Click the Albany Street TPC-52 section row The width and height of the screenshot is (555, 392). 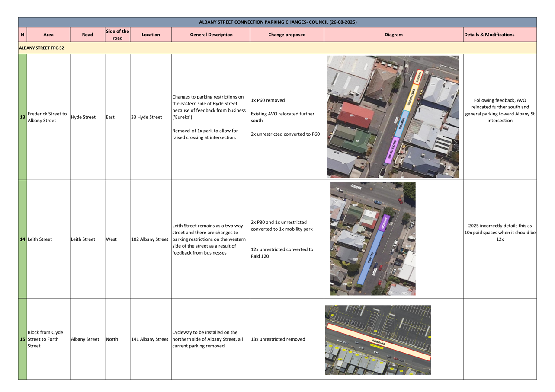click(x=277, y=48)
